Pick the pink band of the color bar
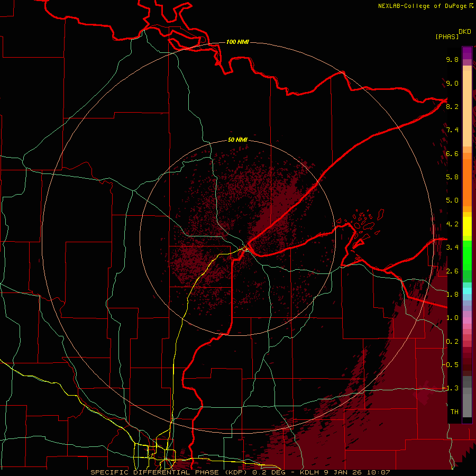 point(467,321)
